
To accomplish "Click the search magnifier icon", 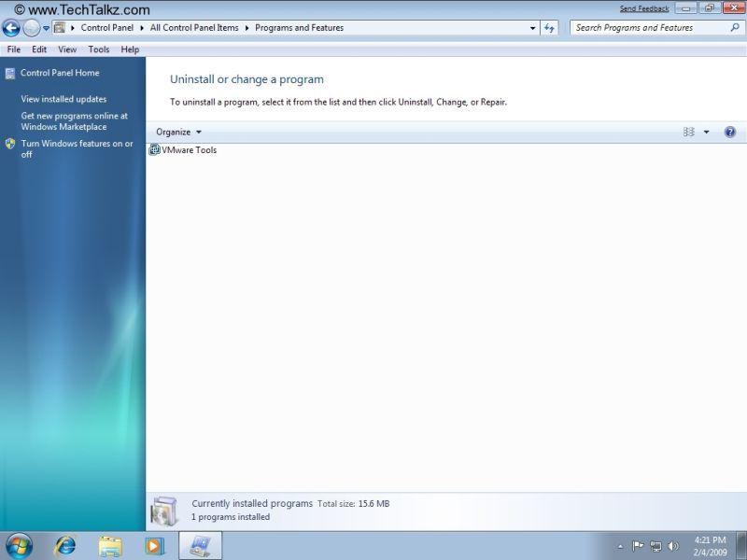I will pos(737,27).
